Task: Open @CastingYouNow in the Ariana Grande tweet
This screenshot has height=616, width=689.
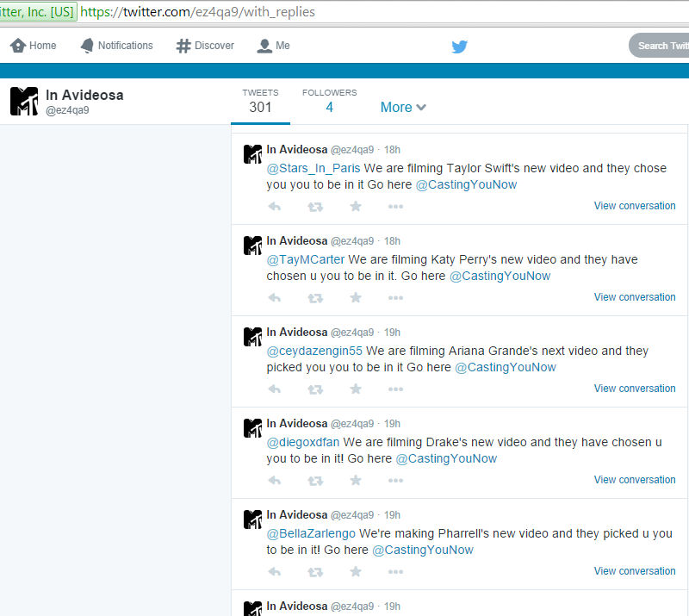Action: 506,368
